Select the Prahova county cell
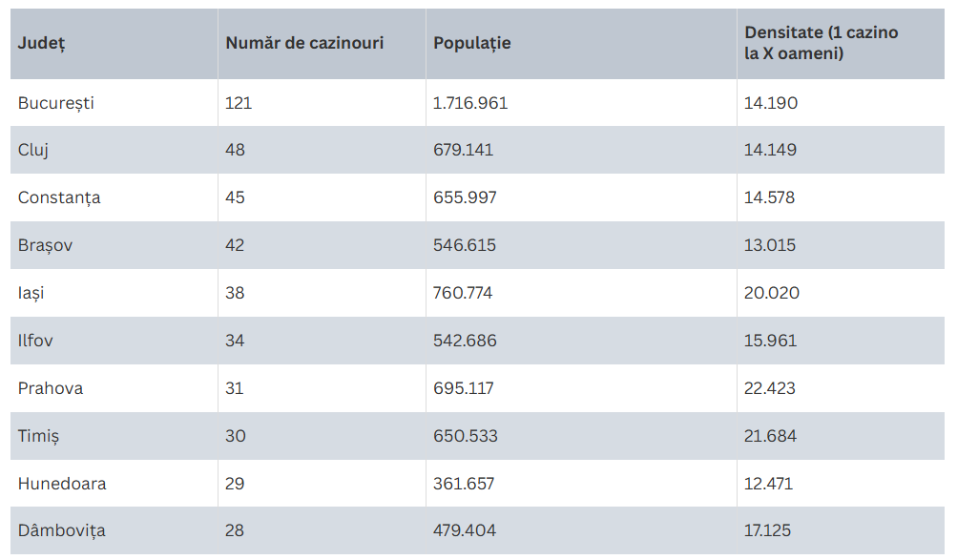This screenshot has width=957, height=560. (x=51, y=388)
